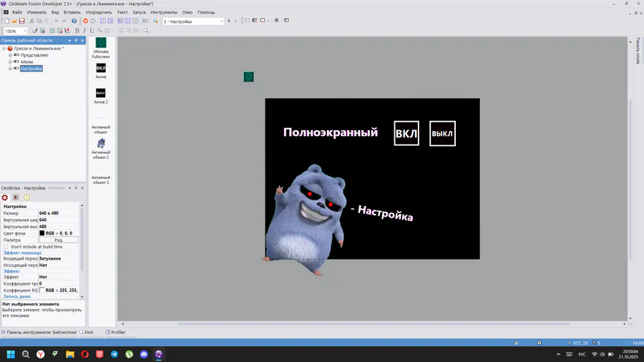644x362 pixels.
Task: Open Telegram from the taskbar
Action: 114,354
